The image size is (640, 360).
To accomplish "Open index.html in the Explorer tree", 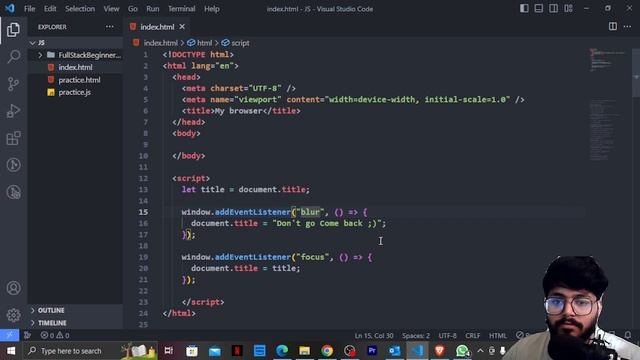I will [x=76, y=67].
